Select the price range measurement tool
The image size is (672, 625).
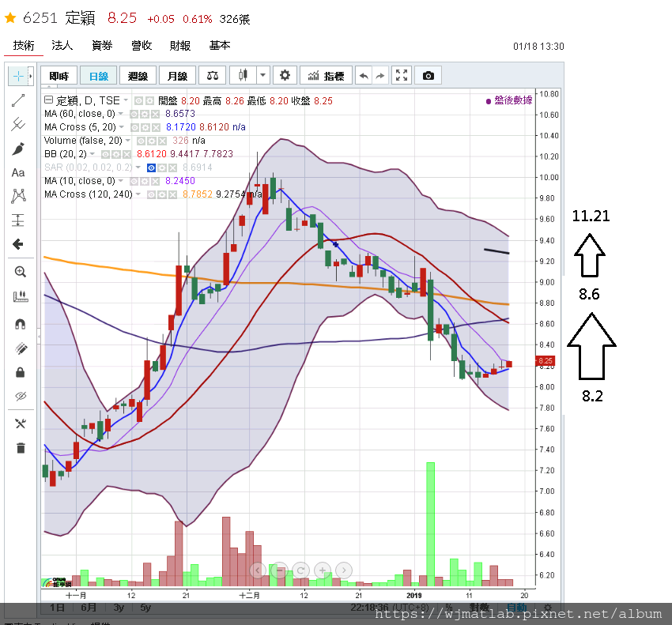point(18,220)
